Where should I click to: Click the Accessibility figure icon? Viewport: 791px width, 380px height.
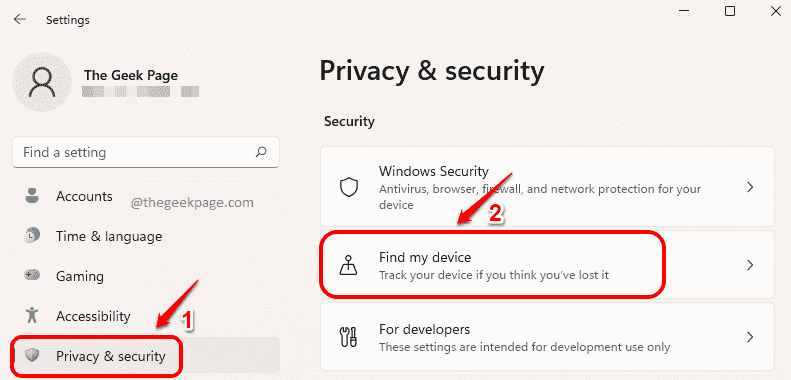click(32, 316)
